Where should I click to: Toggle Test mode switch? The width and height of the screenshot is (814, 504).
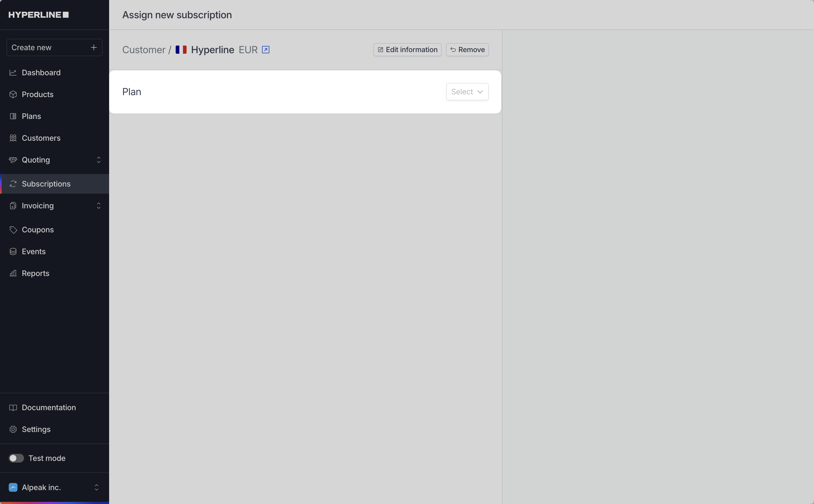click(16, 458)
